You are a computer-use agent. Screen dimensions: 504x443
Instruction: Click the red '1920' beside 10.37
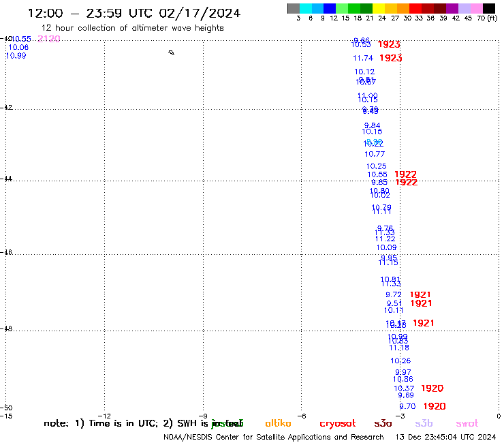click(x=432, y=388)
